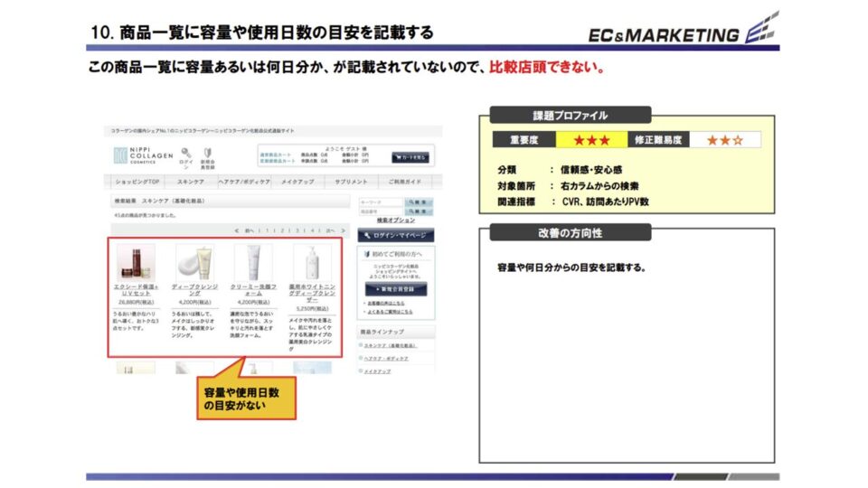Open the エクシード保湿+UVセット product link
Viewport: 868px width, 488px height.
coord(137,290)
